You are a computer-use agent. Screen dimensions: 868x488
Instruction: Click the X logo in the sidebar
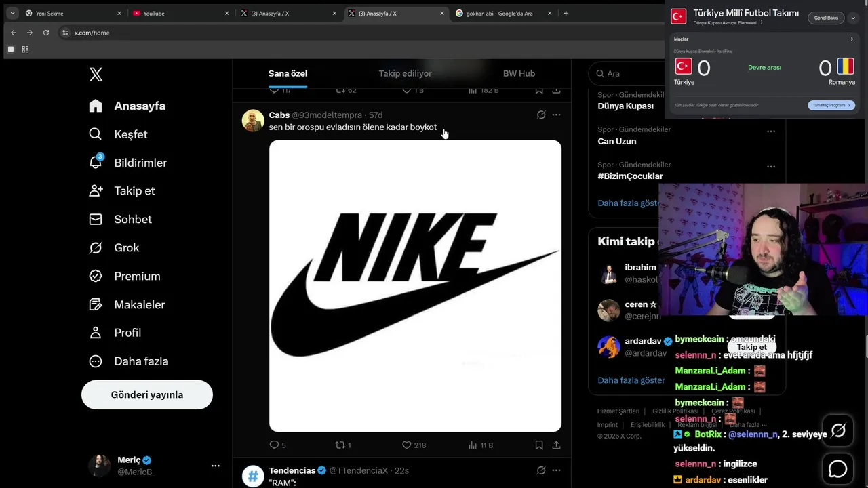pyautogui.click(x=96, y=75)
